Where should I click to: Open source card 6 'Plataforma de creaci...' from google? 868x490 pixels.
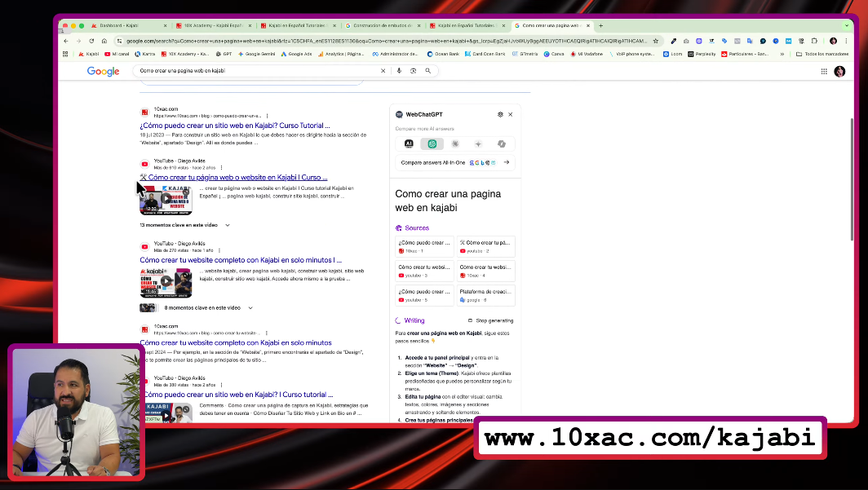coord(486,295)
